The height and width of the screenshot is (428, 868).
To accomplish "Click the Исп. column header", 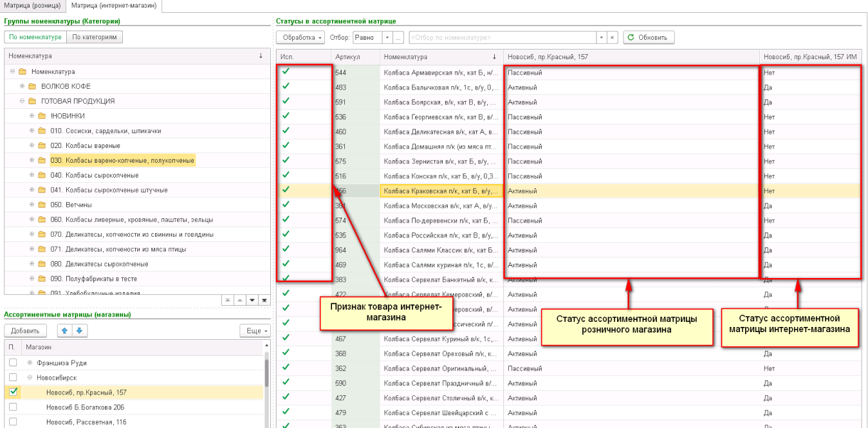I will tap(304, 57).
